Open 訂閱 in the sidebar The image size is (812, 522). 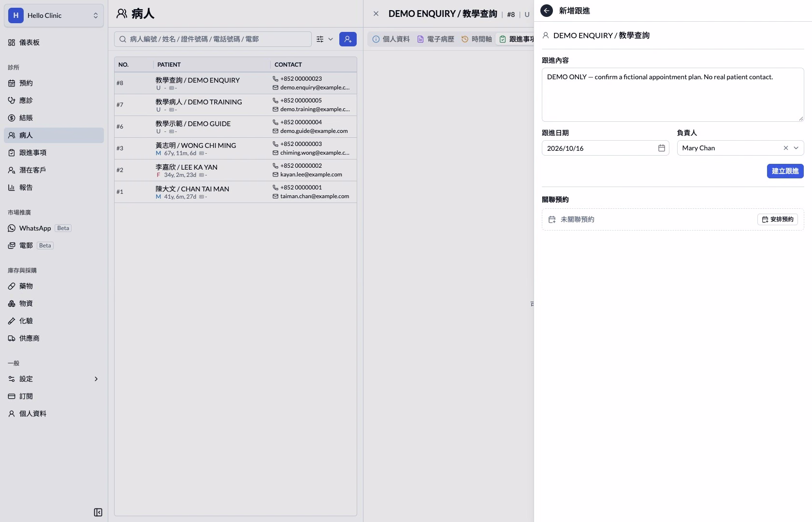coord(54,396)
